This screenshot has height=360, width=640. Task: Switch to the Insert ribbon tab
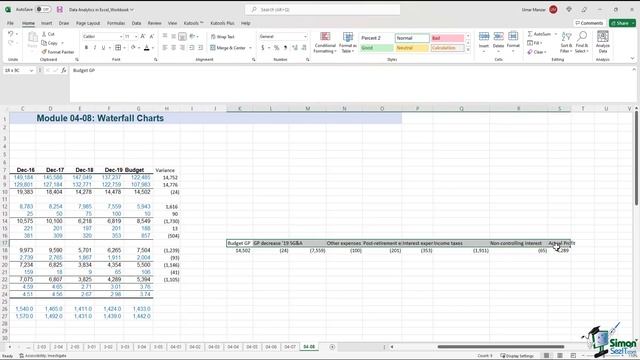pyautogui.click(x=47, y=23)
